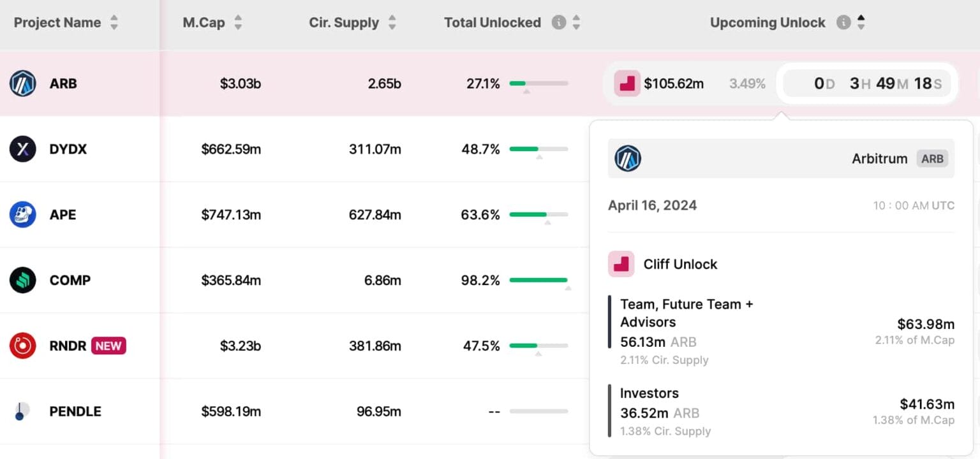Click the Total Unlocked info icon
This screenshot has height=459, width=980.
[558, 23]
